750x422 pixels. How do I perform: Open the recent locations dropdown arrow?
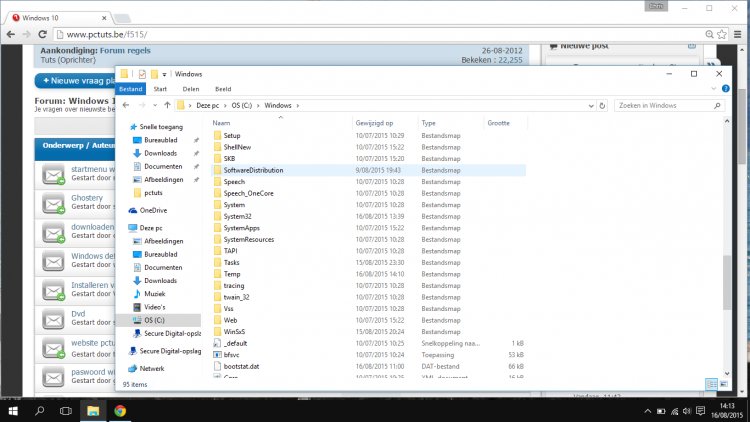pyautogui.click(x=154, y=105)
